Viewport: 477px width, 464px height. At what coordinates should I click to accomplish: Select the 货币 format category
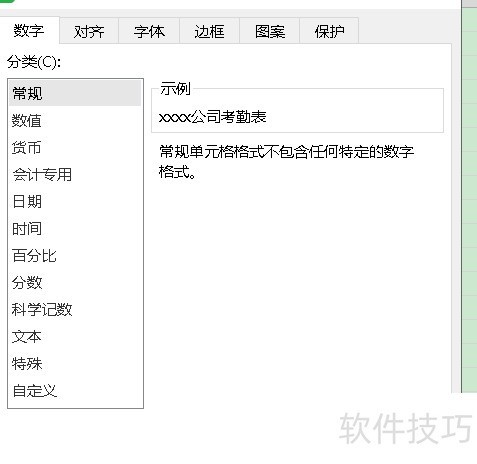tap(75, 147)
